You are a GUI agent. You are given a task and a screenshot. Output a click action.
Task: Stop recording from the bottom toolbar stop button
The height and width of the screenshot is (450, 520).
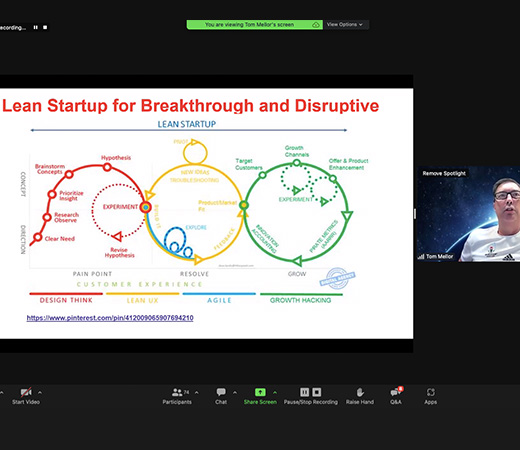(317, 392)
